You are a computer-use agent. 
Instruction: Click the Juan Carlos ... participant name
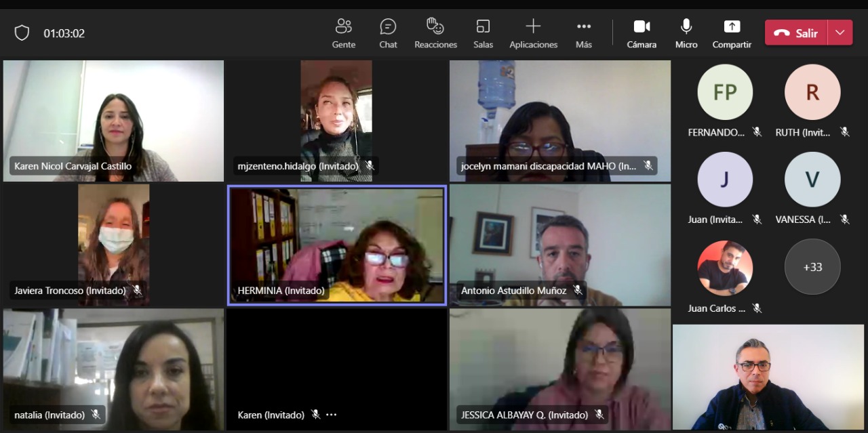(716, 308)
